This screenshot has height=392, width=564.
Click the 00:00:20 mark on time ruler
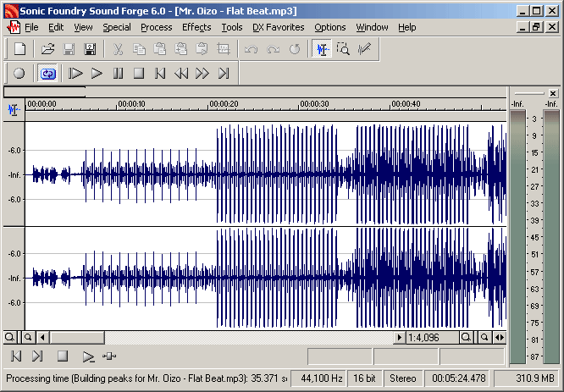(224, 104)
